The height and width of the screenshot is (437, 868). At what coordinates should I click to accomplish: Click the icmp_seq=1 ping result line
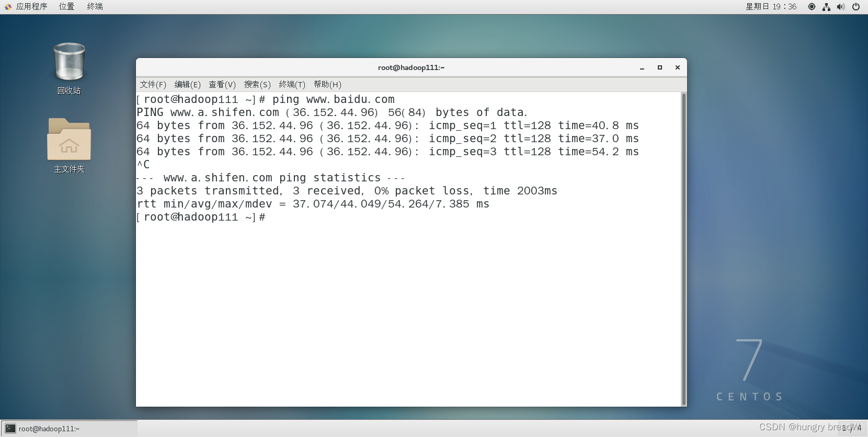pyautogui.click(x=387, y=125)
